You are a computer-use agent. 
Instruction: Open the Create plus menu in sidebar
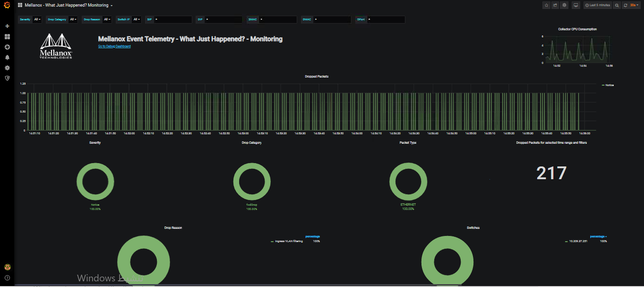pyautogui.click(x=7, y=26)
